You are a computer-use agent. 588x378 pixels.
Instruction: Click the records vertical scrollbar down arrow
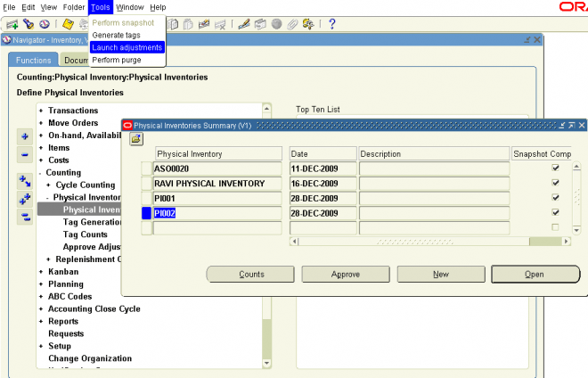[576, 230]
